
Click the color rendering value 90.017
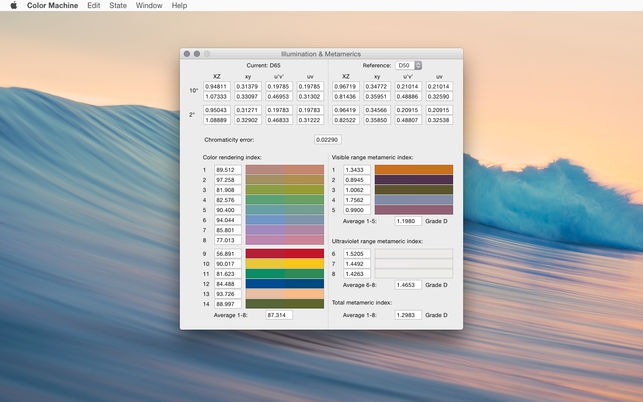pos(228,264)
